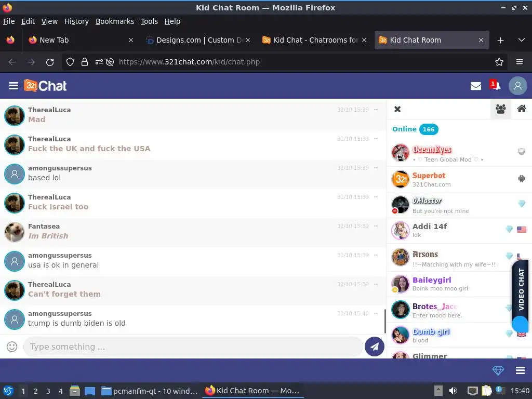
Task: Open tracking protection shield icon
Action: (70, 62)
